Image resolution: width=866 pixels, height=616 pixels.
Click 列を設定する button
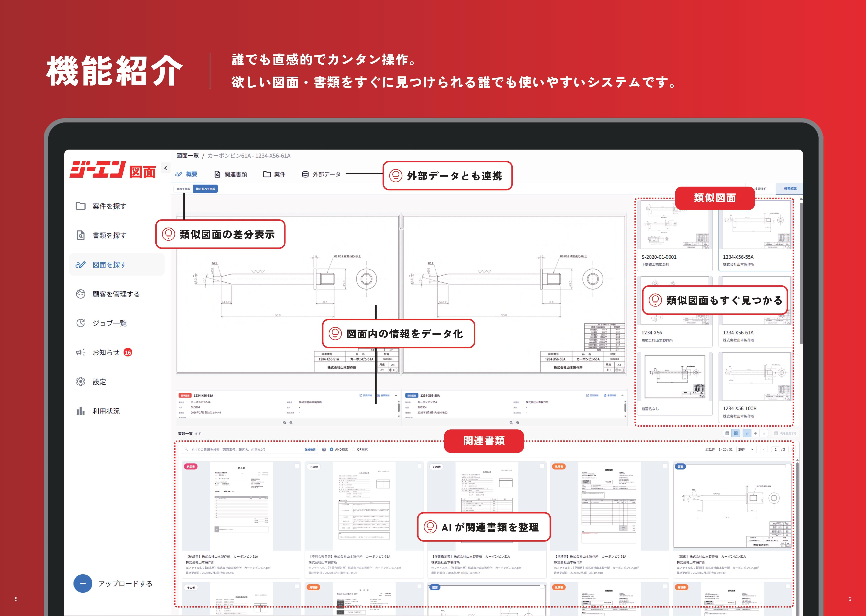785,433
